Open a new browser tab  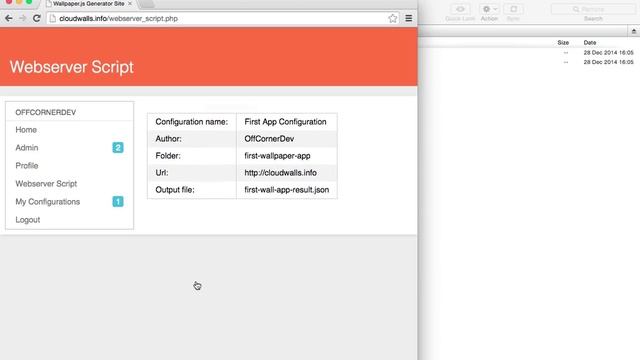pyautogui.click(x=146, y=4)
